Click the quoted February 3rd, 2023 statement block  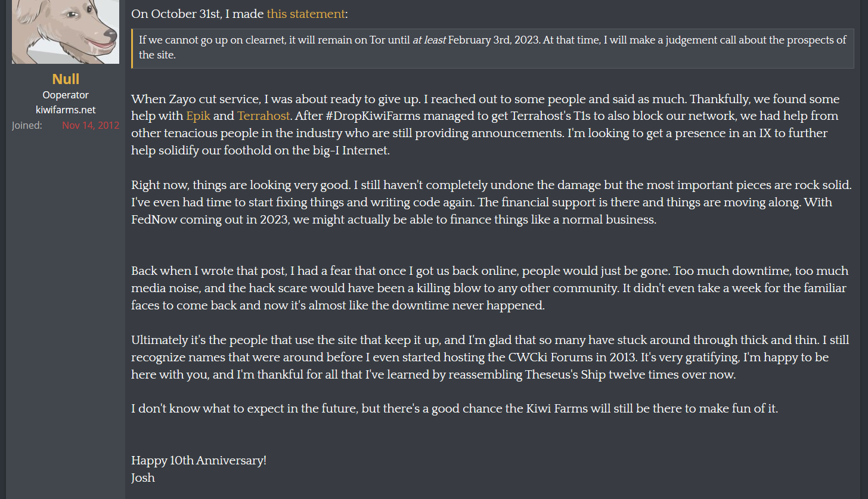[492, 48]
